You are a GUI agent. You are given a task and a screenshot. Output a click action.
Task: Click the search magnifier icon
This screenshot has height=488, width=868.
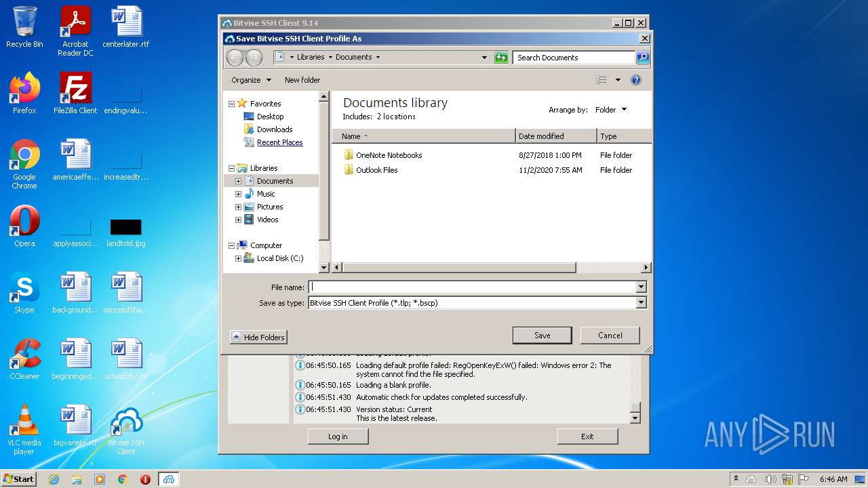click(642, 58)
